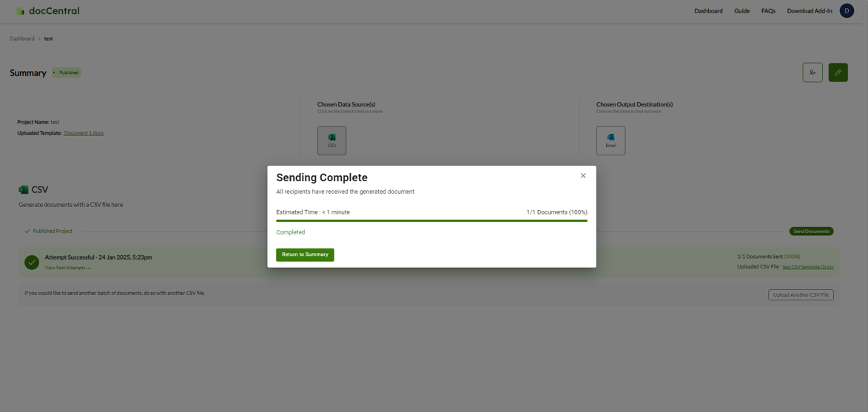Open the Guide menu item

741,11
